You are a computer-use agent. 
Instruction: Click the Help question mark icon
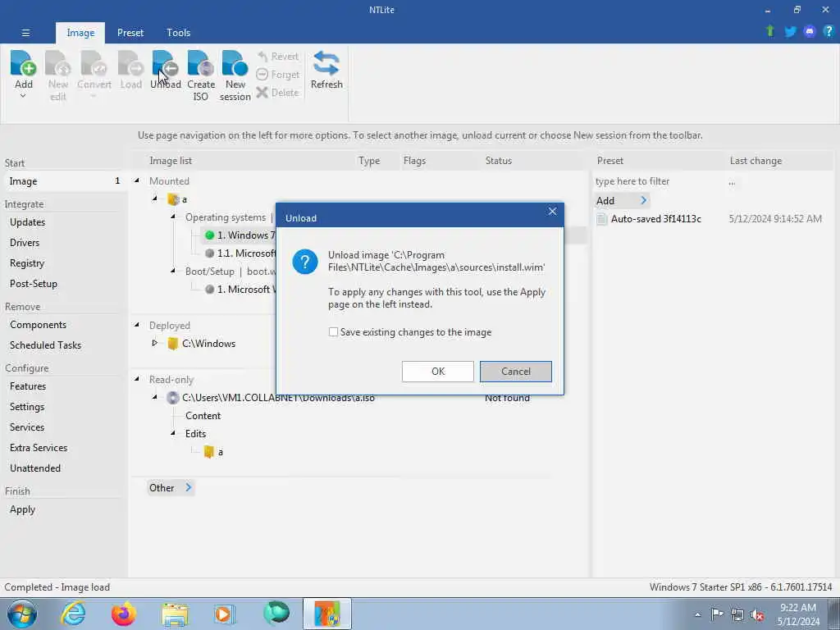point(829,31)
